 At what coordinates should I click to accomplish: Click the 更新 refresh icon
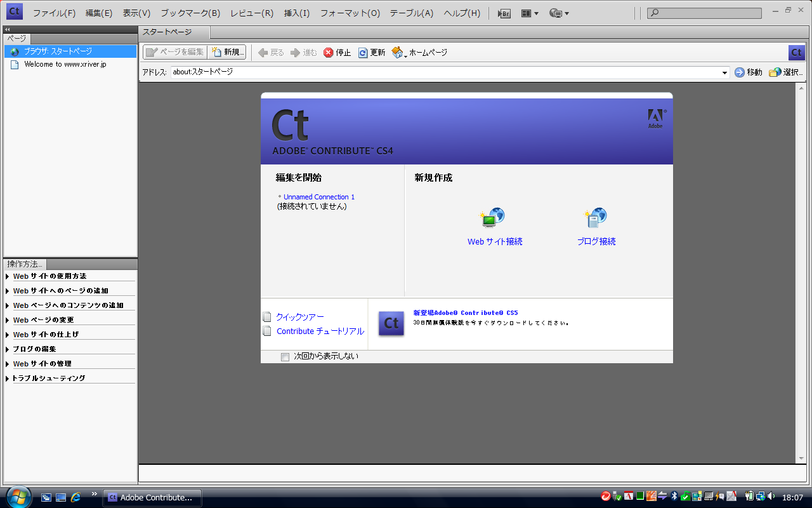click(x=363, y=53)
